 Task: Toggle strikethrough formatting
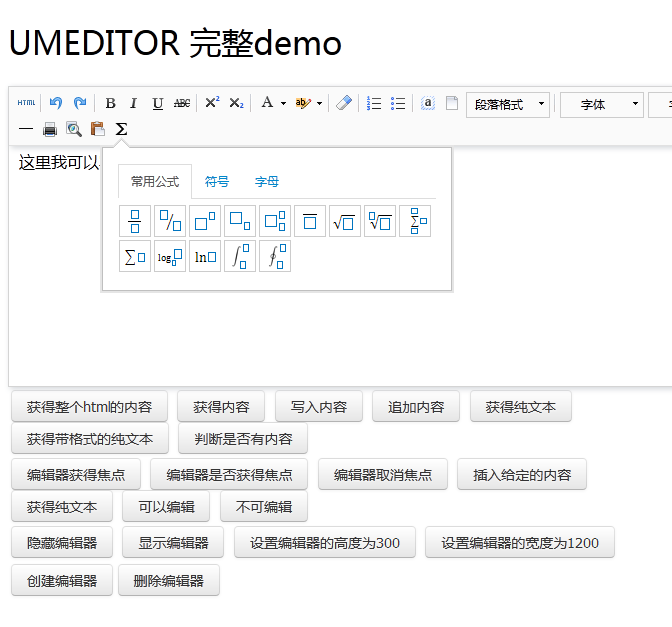[182, 103]
